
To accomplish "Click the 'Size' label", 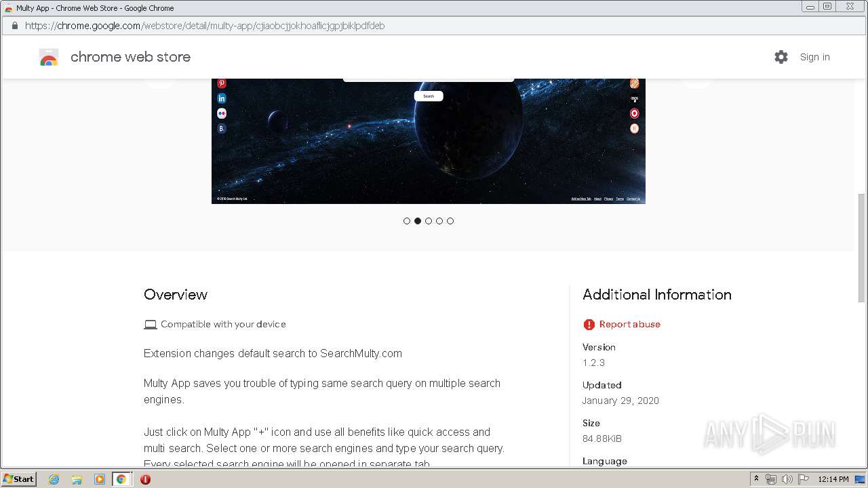I will 591,423.
